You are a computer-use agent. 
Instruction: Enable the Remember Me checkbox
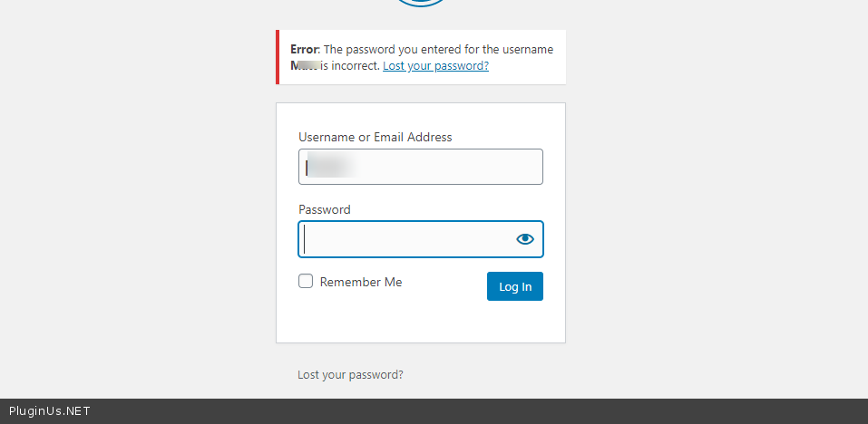307,282
